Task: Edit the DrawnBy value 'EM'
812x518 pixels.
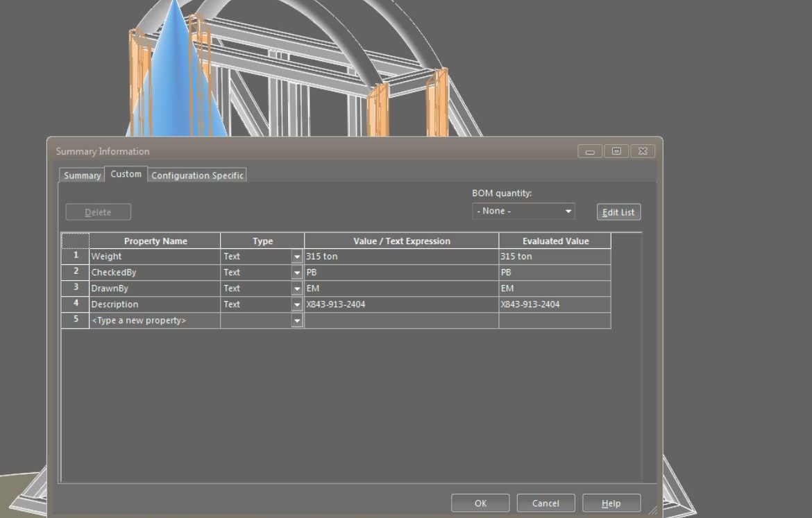Action: [x=400, y=288]
